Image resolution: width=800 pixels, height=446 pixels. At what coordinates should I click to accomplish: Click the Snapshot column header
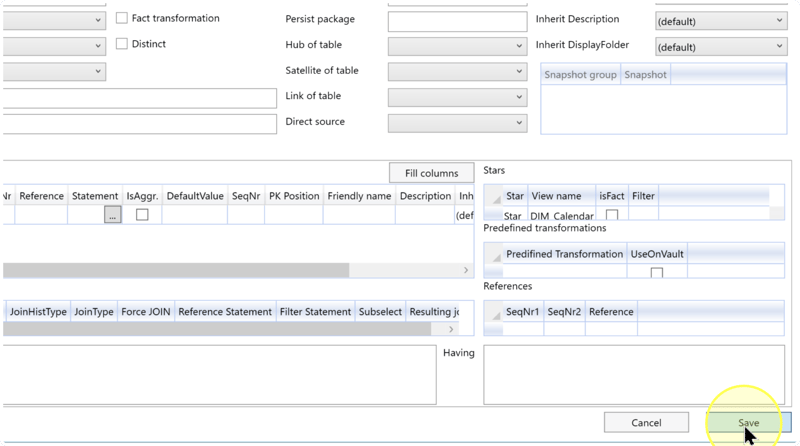click(x=645, y=75)
